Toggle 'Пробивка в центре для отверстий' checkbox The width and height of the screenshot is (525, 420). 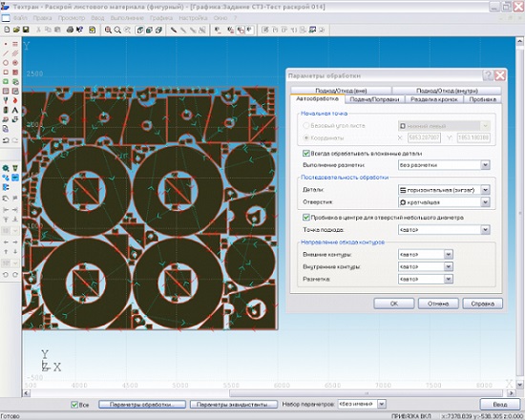pos(305,218)
